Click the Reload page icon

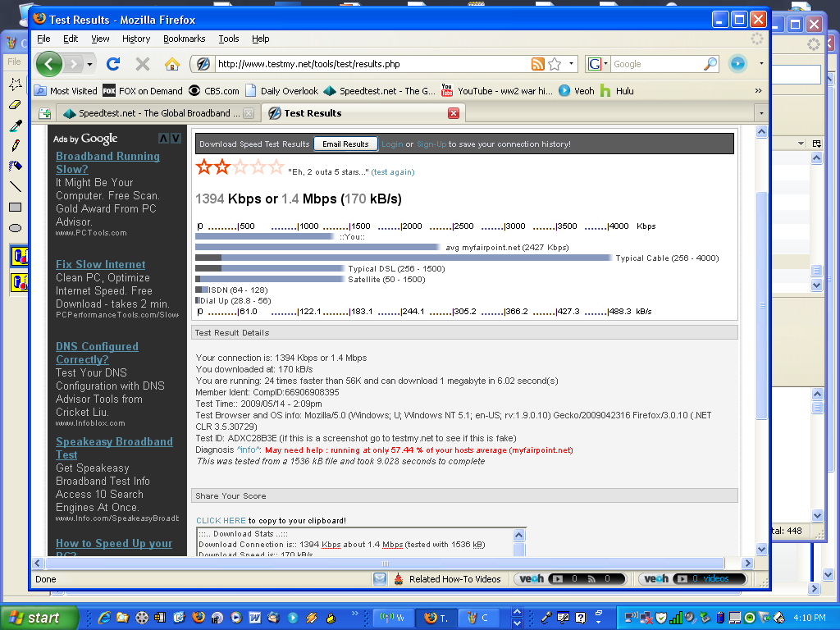(114, 64)
